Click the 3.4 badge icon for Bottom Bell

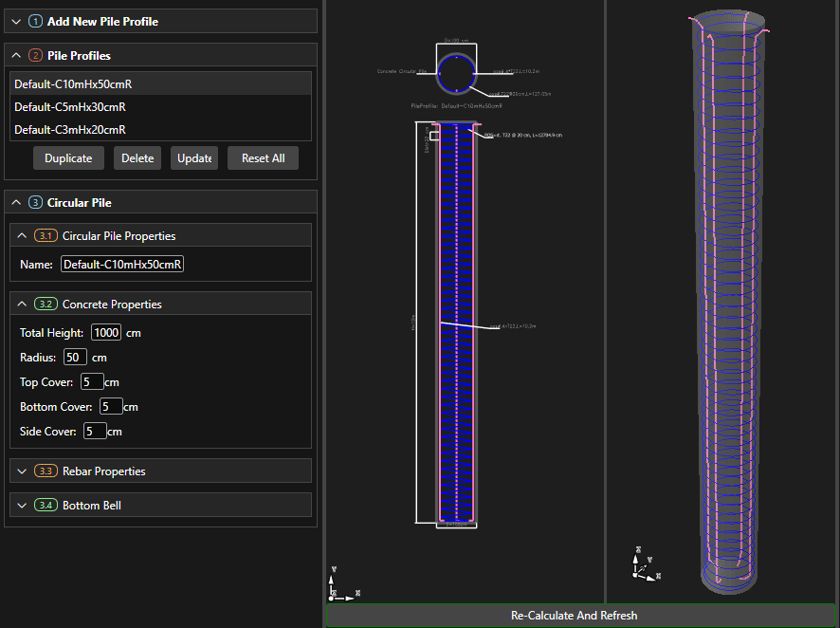(46, 506)
